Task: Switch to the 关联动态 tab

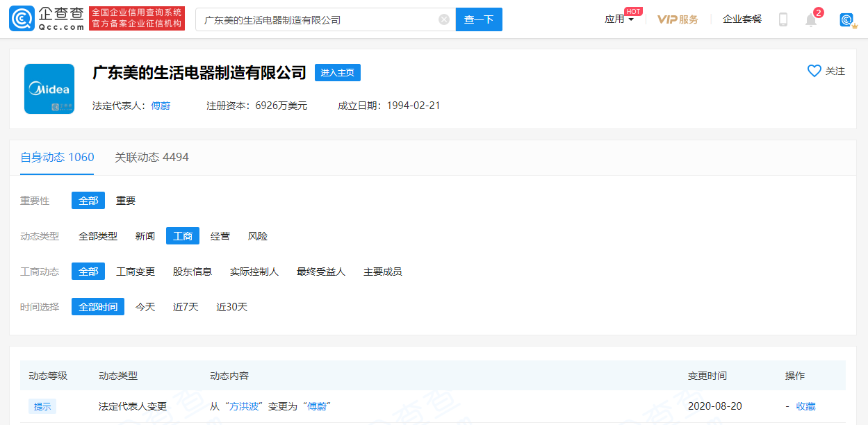Action: (152, 157)
